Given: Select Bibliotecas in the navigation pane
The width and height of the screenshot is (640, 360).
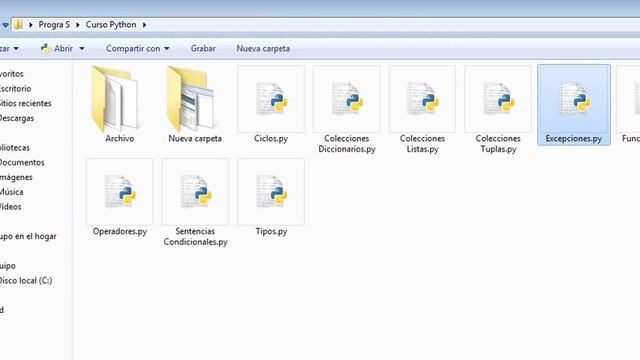Looking at the screenshot, I should (15, 148).
